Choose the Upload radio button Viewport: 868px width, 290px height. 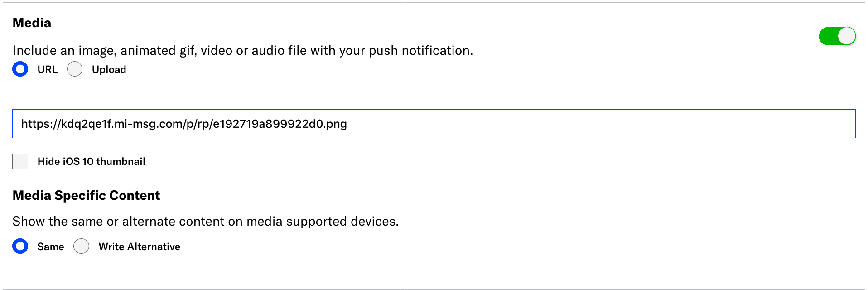click(75, 69)
